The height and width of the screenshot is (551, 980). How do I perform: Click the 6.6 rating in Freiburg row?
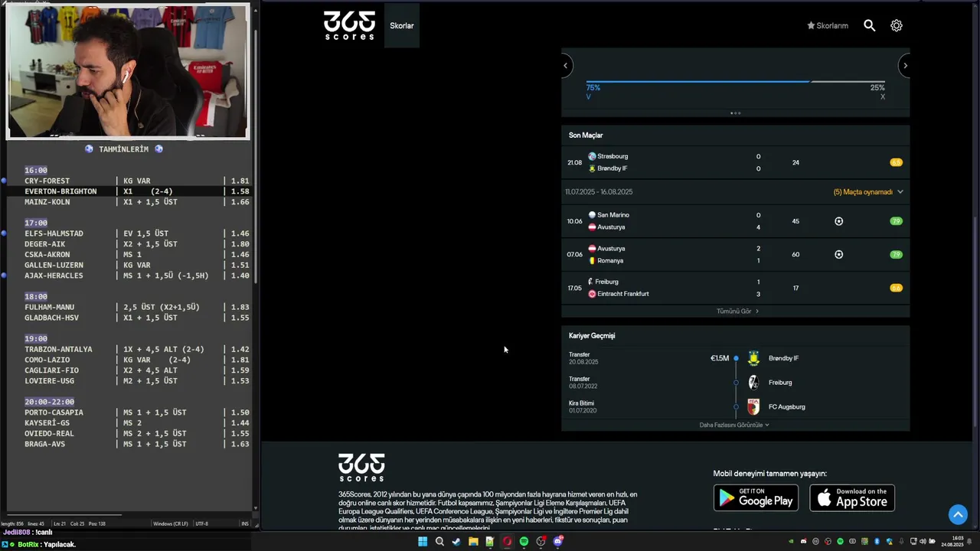896,288
